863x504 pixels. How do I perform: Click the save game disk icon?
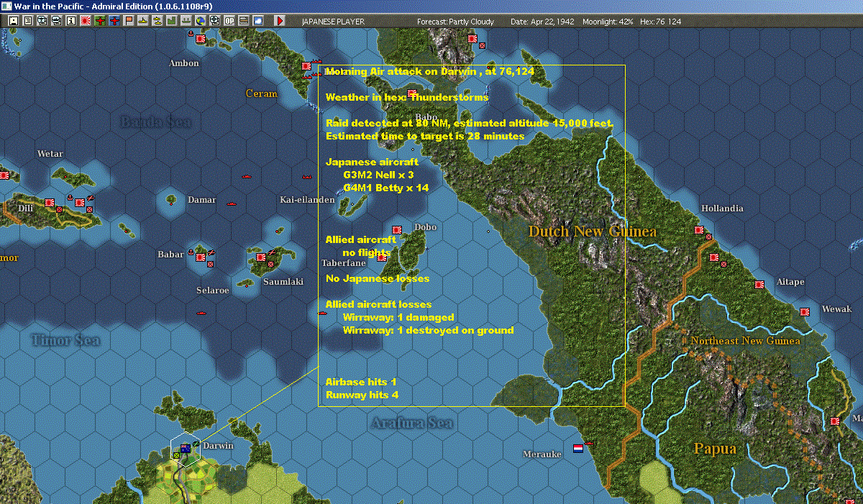point(14,22)
